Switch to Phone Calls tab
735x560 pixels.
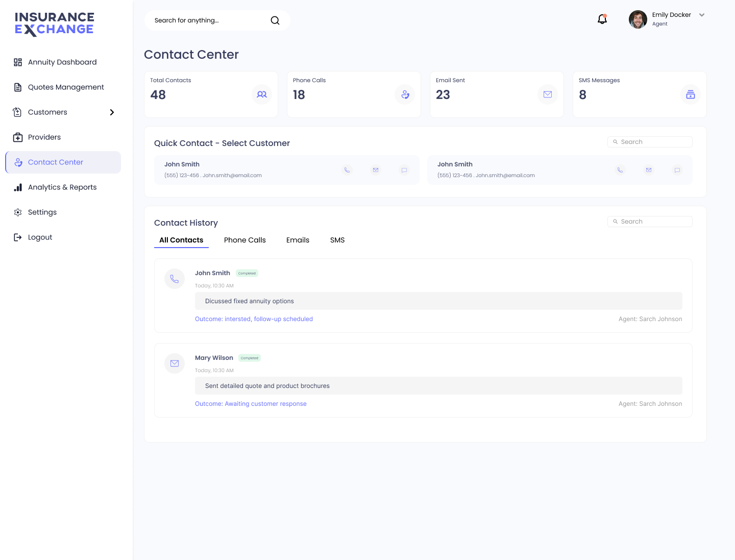coord(245,240)
